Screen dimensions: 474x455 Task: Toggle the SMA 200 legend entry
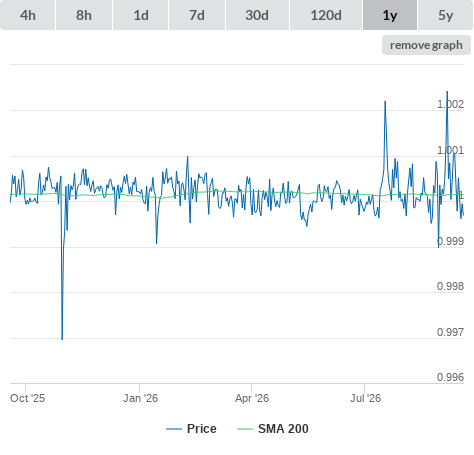[x=283, y=429]
